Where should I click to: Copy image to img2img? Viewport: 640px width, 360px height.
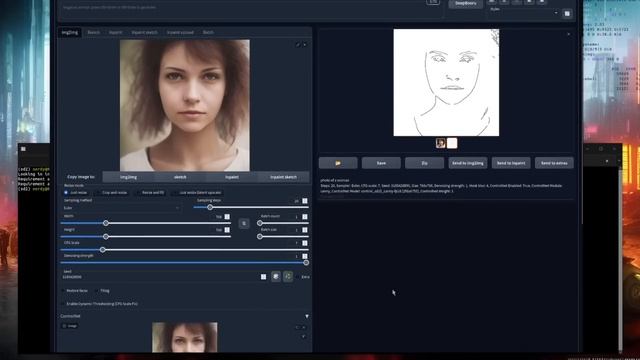click(x=129, y=177)
